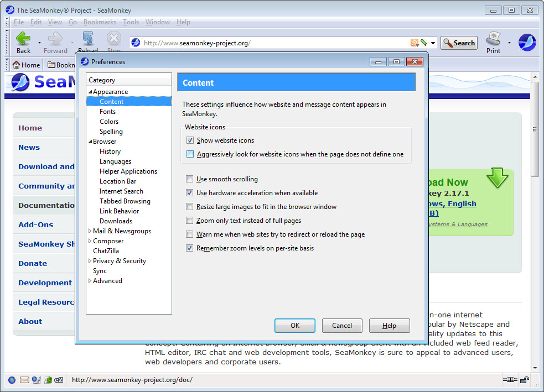Image resolution: width=544 pixels, height=392 pixels.
Task: Select Sync in the category tree
Action: click(100, 271)
